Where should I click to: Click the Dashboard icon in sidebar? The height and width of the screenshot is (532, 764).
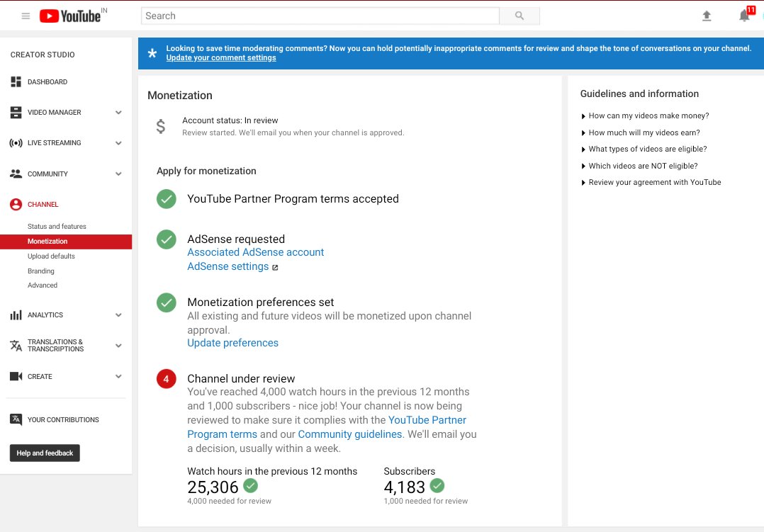[16, 82]
